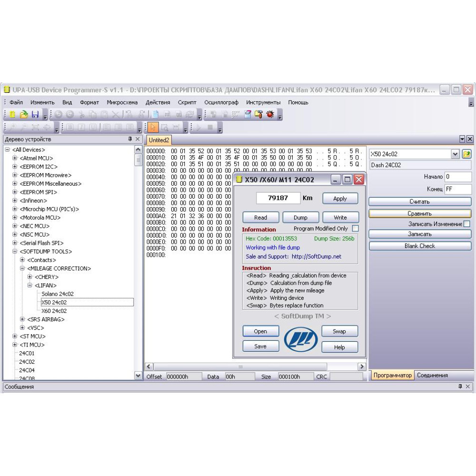
Task: Click the blue document page icon
Action: tap(156, 114)
